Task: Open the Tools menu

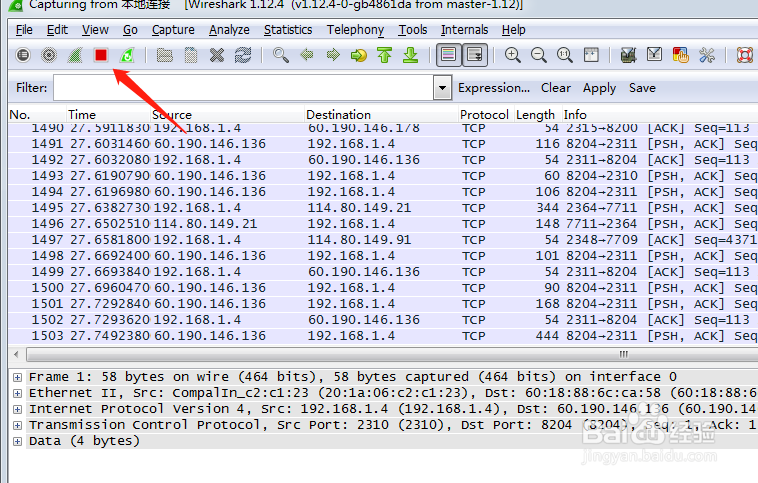Action: click(x=413, y=30)
